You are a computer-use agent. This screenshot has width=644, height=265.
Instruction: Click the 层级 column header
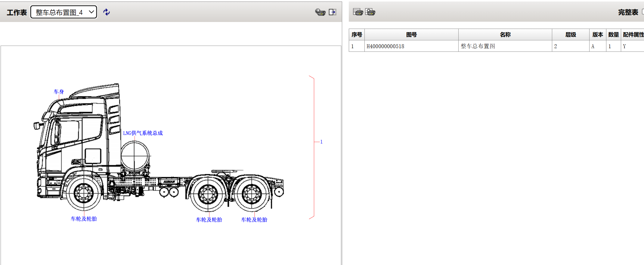pos(571,35)
